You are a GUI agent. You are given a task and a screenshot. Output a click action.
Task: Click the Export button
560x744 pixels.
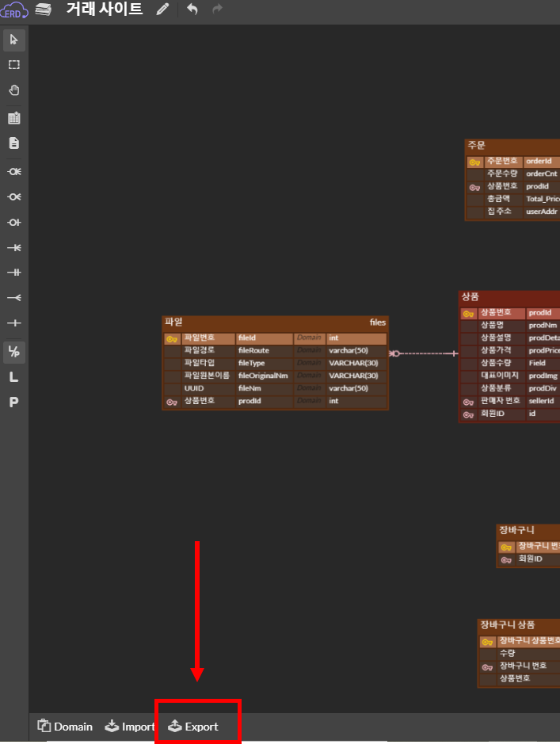pos(193,726)
